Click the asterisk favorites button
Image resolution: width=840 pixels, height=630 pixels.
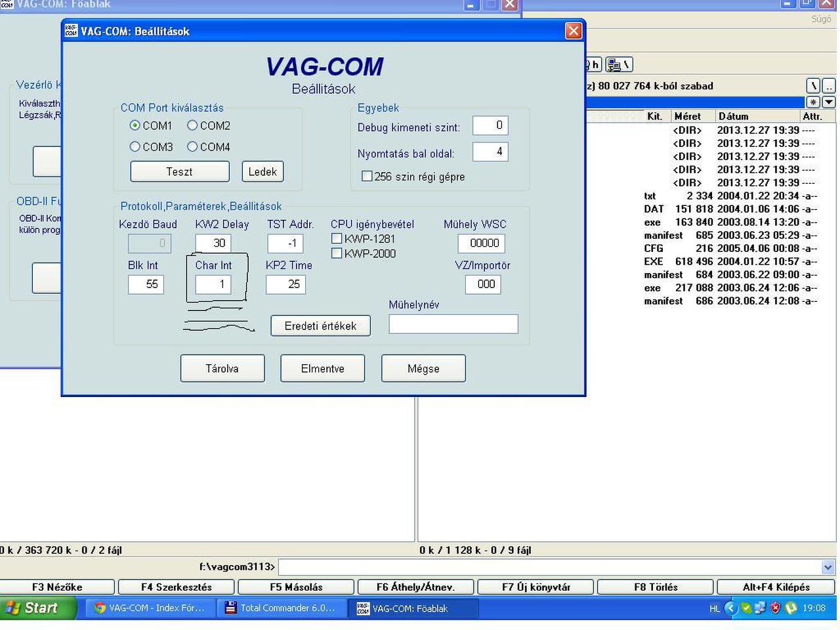tap(813, 102)
